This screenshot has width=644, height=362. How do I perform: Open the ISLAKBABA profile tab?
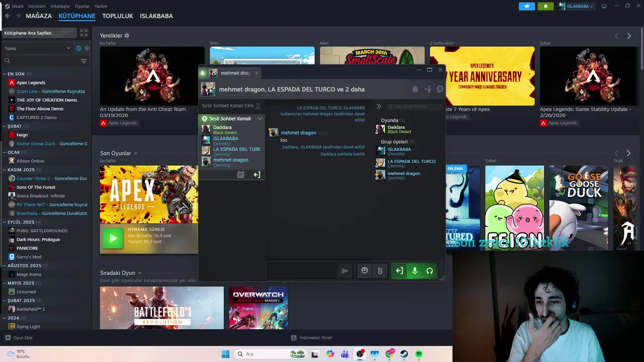tap(156, 16)
